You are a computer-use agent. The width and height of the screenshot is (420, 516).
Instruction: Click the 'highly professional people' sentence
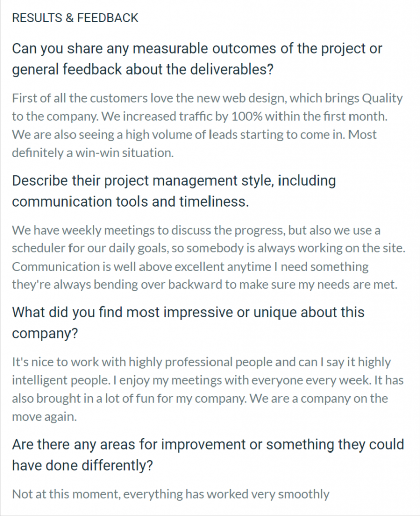[201, 362]
